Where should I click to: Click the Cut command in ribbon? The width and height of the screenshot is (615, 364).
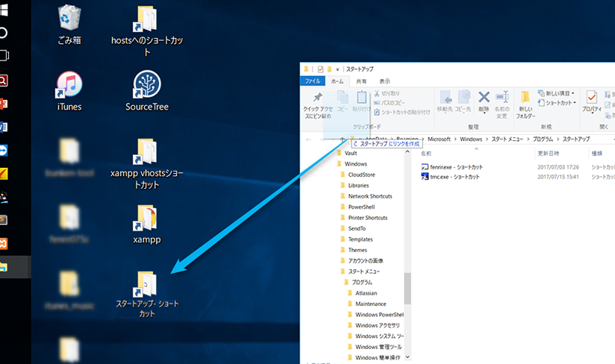387,93
